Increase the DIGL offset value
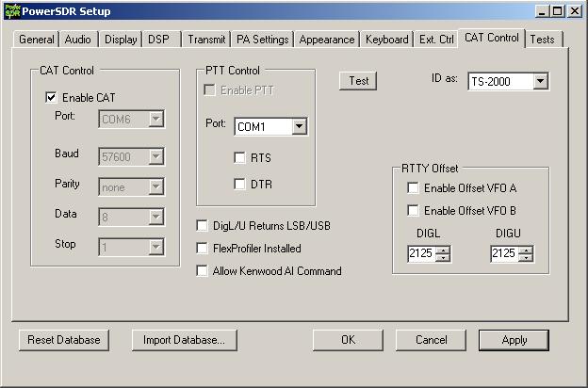 [x=443, y=250]
